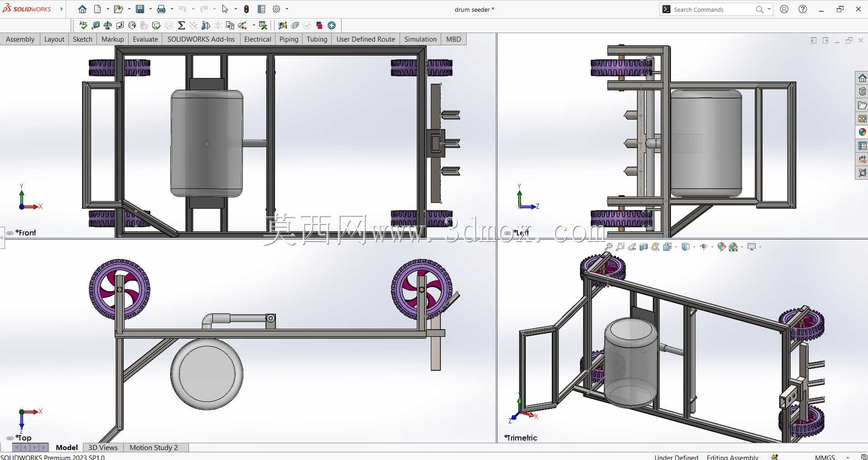The image size is (868, 460).
Task: Click the View Settings monitor icon
Action: [752, 247]
